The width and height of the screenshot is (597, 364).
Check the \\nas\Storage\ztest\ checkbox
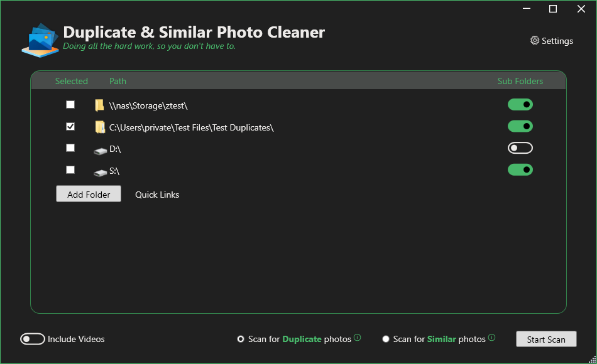point(70,105)
